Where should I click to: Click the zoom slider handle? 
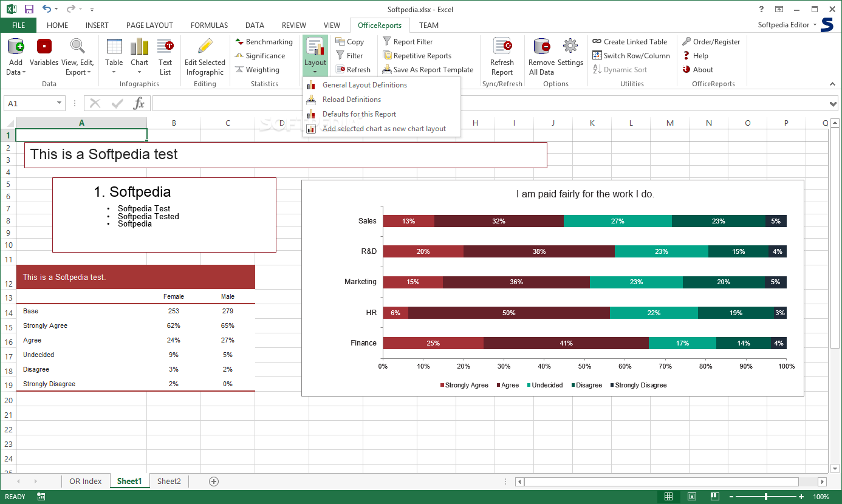[x=766, y=497]
